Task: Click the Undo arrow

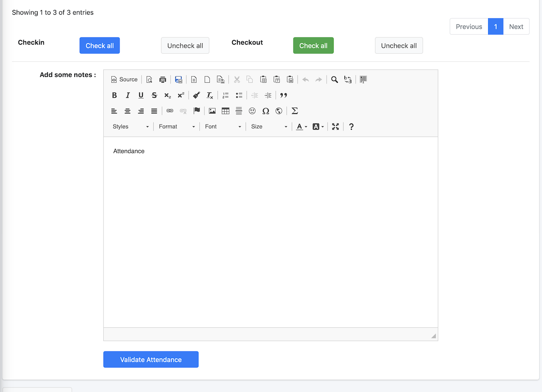Action: (305, 79)
